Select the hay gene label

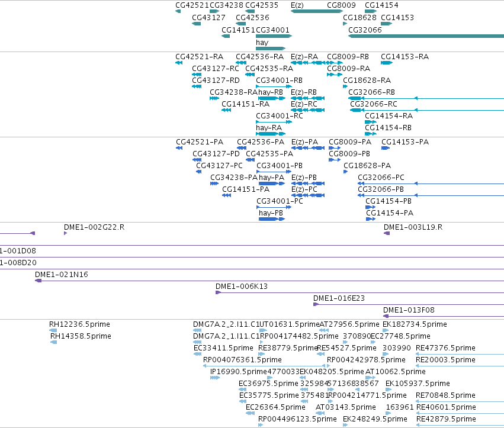pyautogui.click(x=262, y=43)
